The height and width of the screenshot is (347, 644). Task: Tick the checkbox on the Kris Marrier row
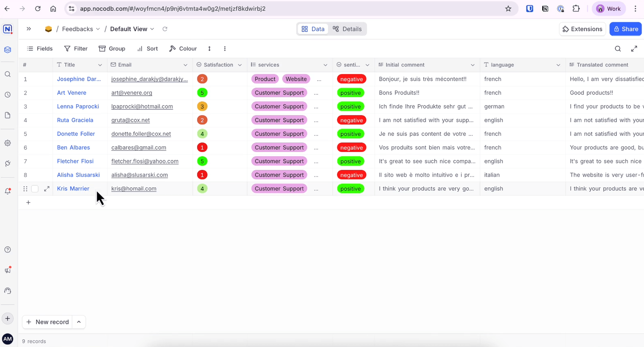(x=35, y=189)
